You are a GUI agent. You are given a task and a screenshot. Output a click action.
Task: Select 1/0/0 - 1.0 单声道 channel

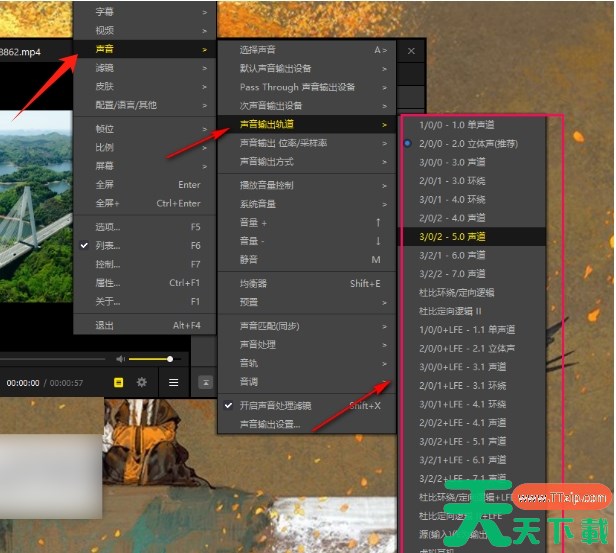coord(473,125)
